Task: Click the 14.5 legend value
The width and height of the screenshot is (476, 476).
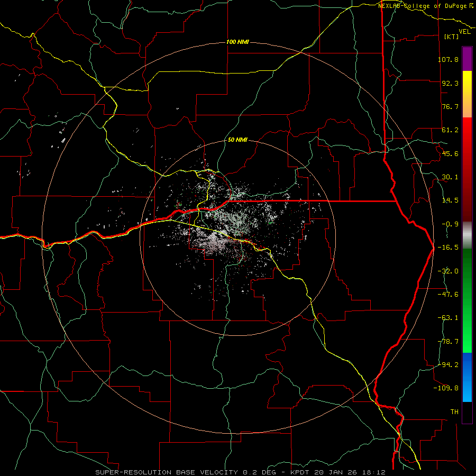Action: (450, 200)
